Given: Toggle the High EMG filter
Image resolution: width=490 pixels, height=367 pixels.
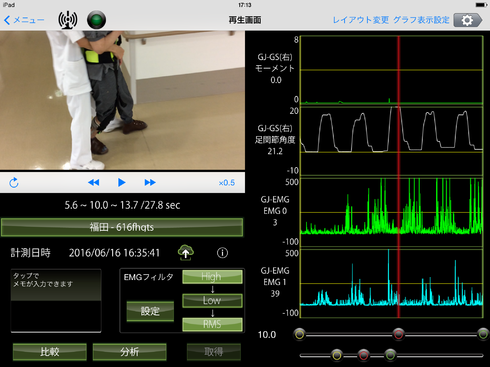Looking at the screenshot, I should coord(212,277).
